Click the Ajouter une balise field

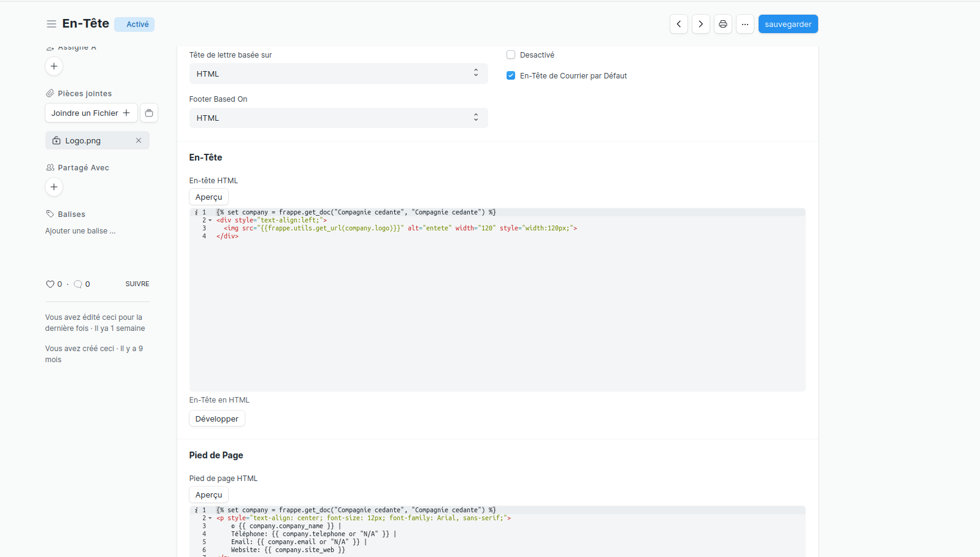point(80,231)
